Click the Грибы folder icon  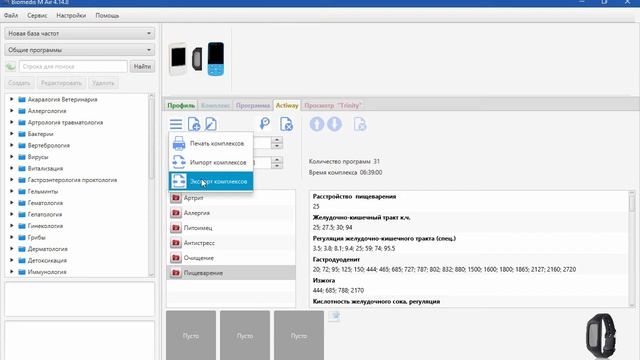pyautogui.click(x=22, y=237)
